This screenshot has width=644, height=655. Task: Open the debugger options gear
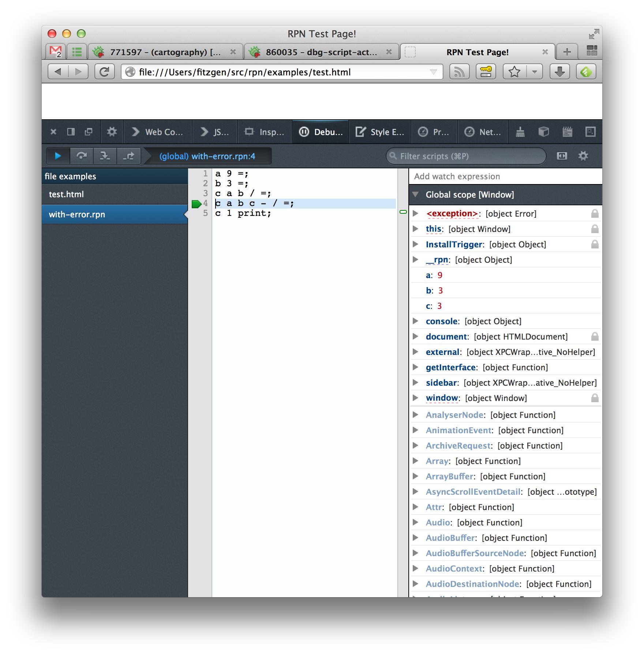point(583,156)
